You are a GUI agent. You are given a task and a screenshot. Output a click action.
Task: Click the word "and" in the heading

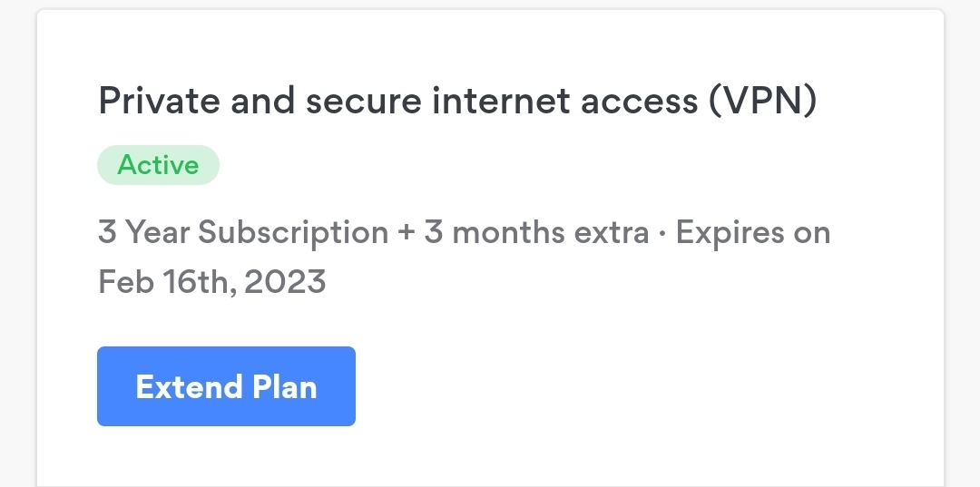[262, 101]
